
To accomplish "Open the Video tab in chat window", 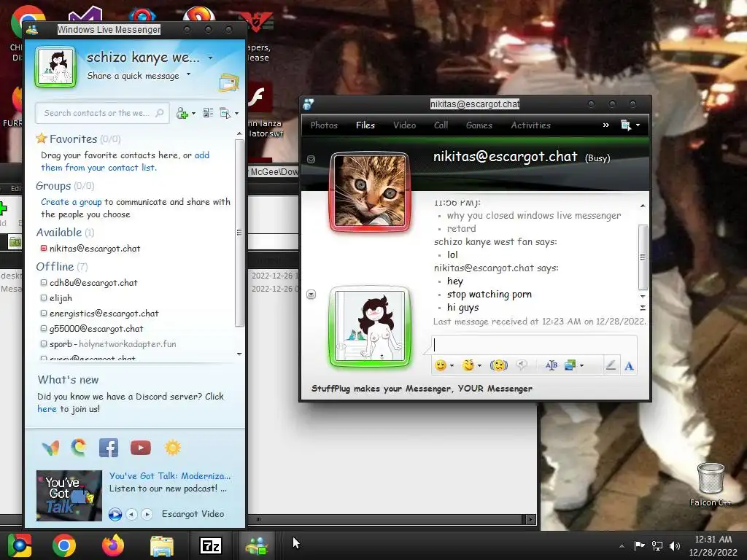I will 404,125.
